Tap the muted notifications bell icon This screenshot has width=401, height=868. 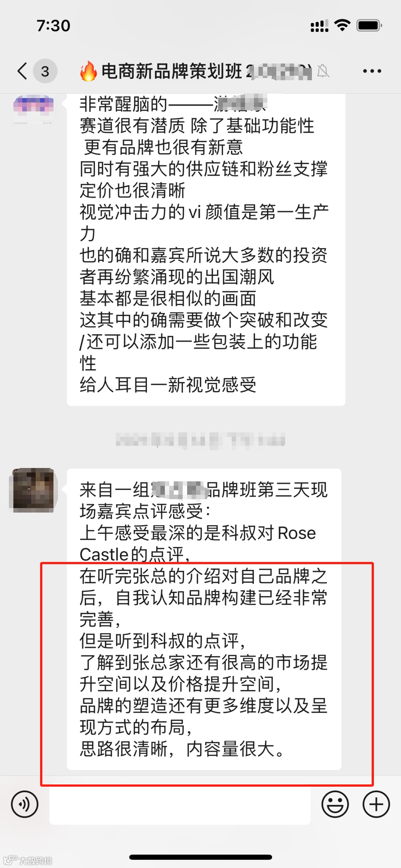tap(323, 71)
